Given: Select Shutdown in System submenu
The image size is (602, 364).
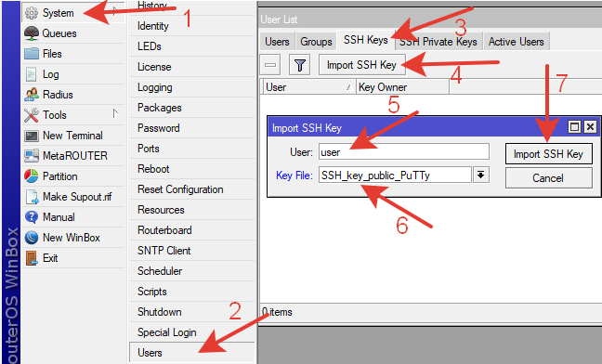Looking at the screenshot, I should (192, 312).
